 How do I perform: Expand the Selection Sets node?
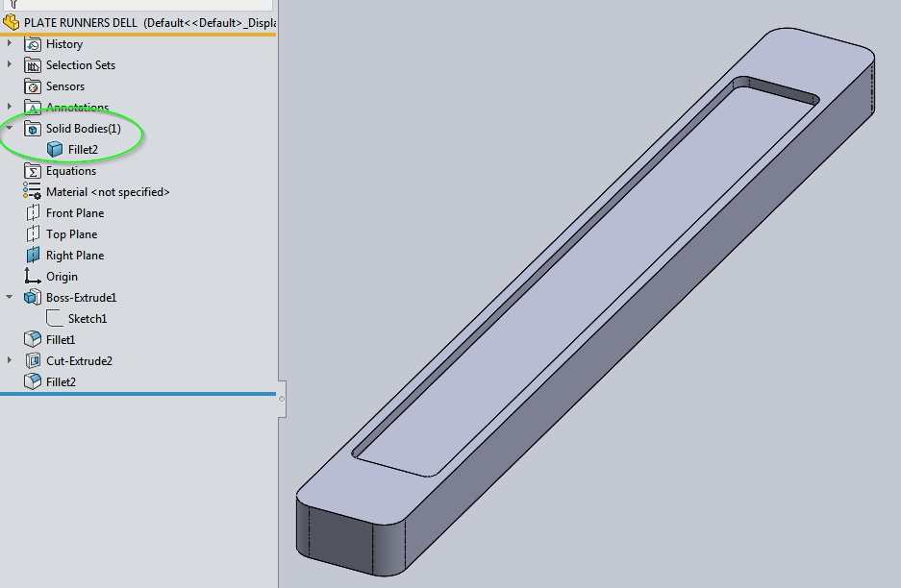point(10,64)
